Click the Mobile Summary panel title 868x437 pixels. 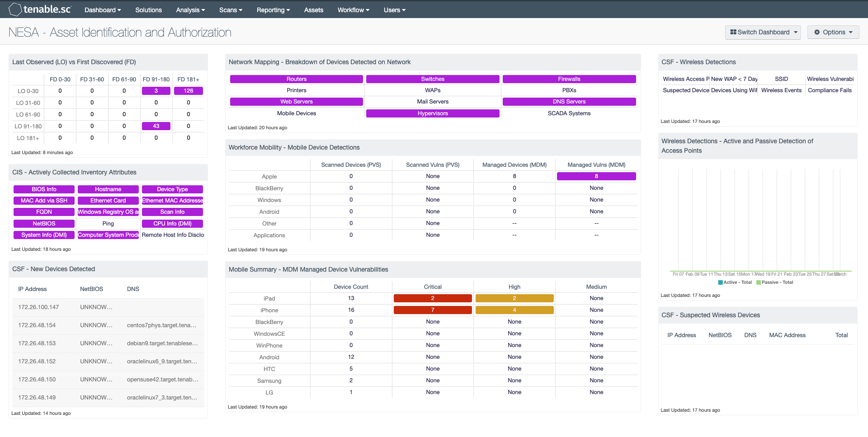pos(308,270)
